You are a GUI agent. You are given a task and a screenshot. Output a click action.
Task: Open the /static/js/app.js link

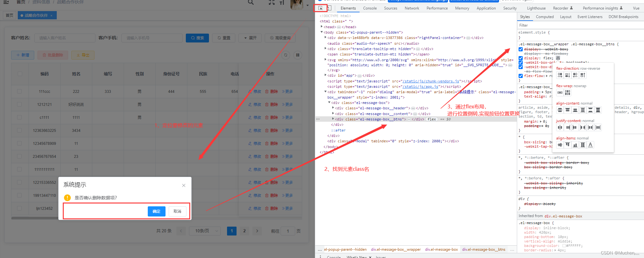point(420,87)
